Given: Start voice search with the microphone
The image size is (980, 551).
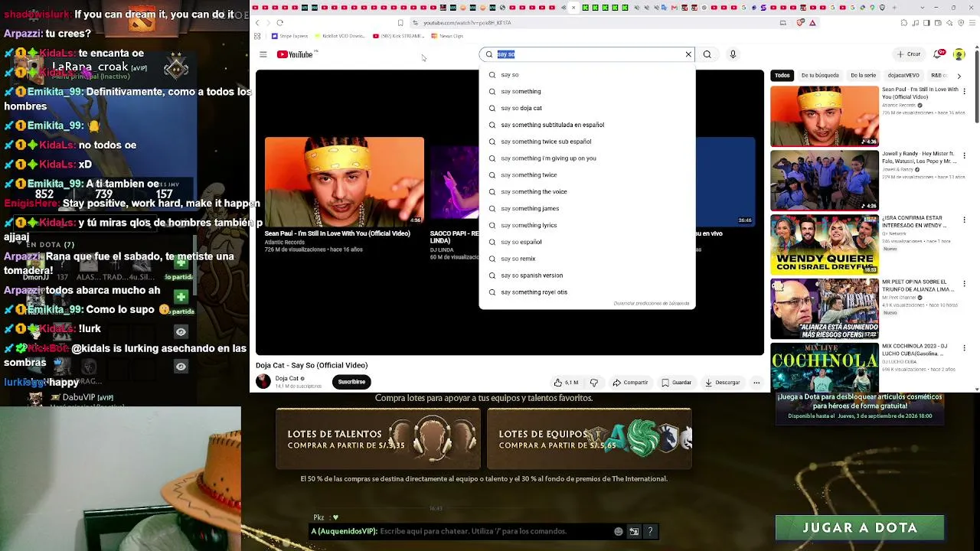Looking at the screenshot, I should (733, 54).
